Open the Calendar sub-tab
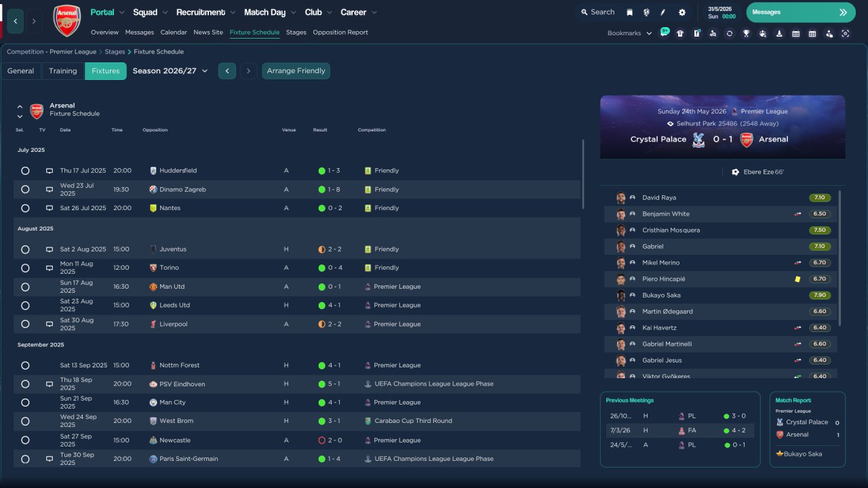868x488 pixels. pyautogui.click(x=174, y=33)
